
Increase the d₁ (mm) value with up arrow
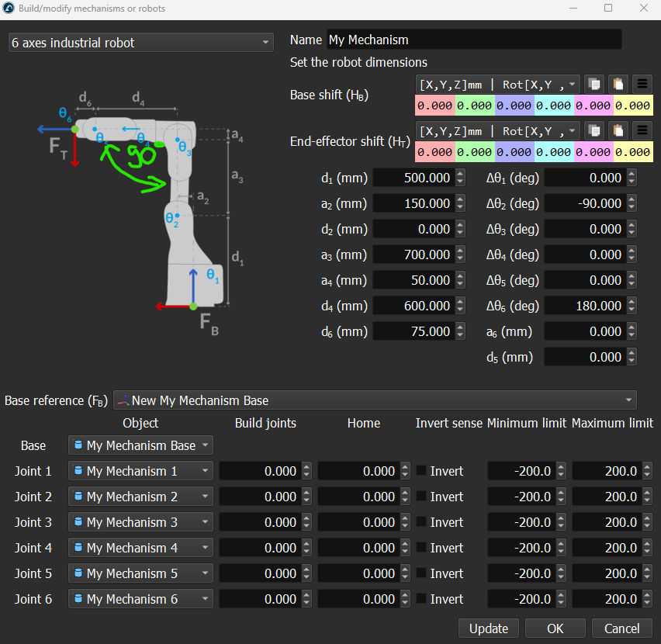pyautogui.click(x=460, y=174)
